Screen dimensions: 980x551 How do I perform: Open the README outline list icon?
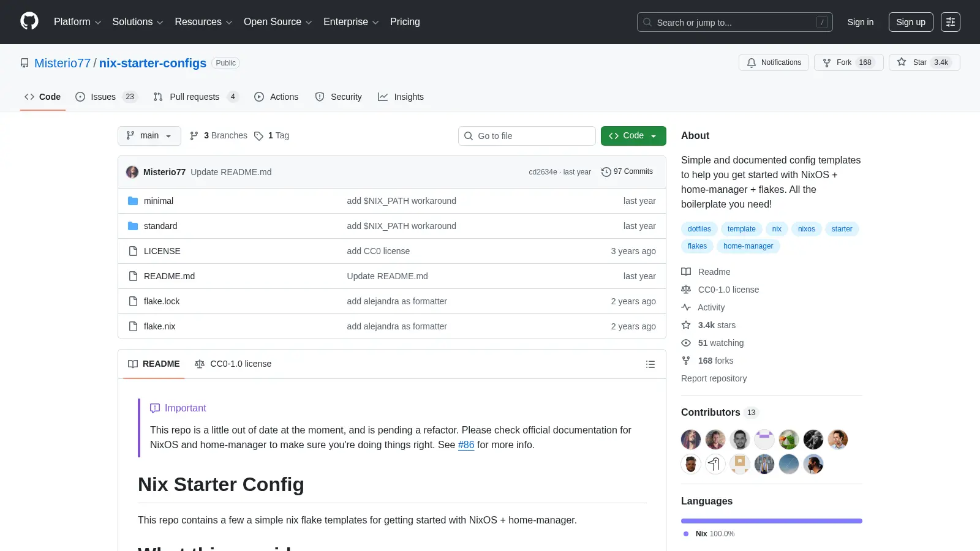[650, 364]
